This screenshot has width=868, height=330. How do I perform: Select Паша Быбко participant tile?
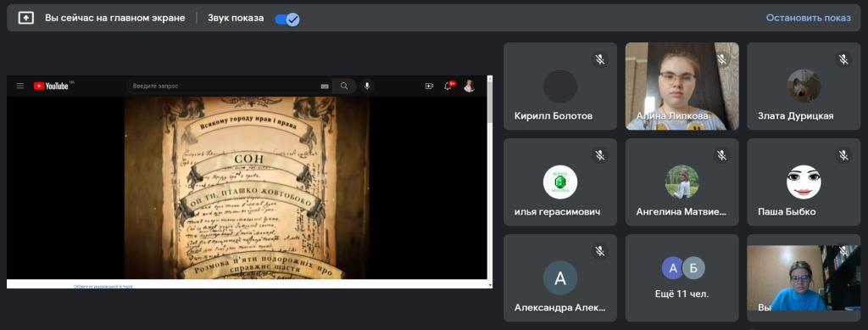point(804,182)
